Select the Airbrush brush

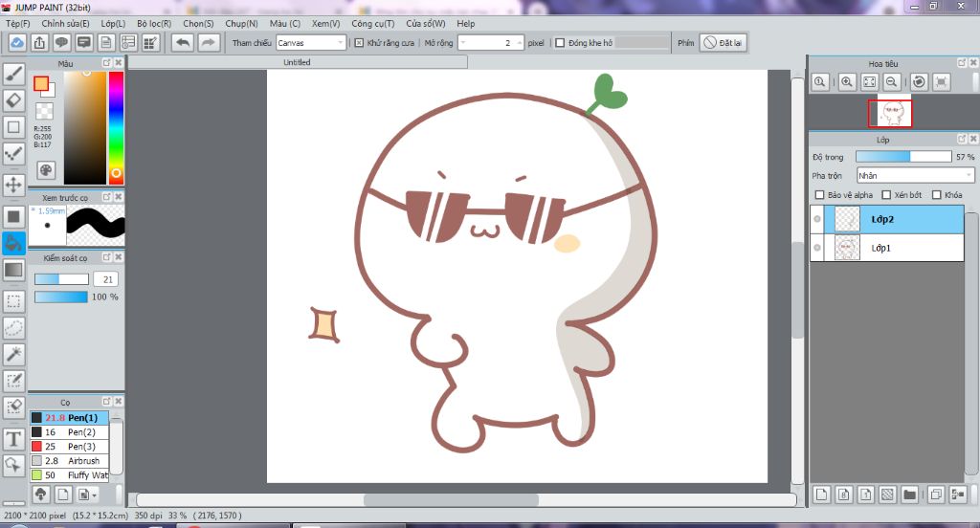69,461
